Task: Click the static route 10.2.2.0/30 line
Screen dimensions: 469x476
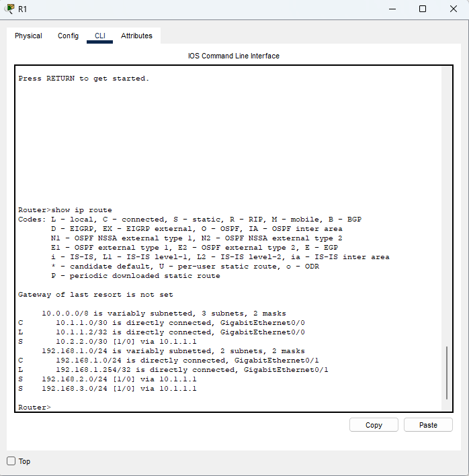Action: 108,342
